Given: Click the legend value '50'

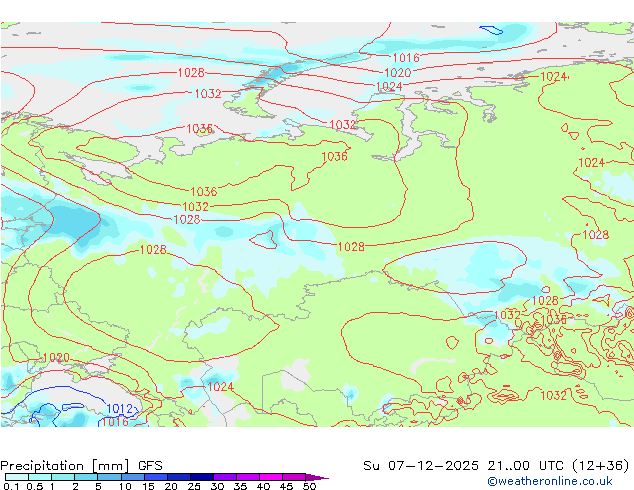Looking at the screenshot, I should click(x=309, y=486).
